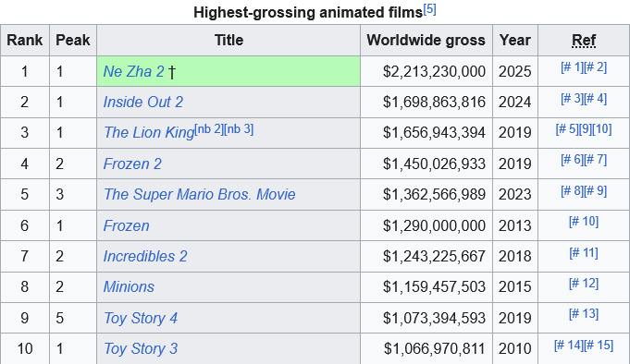This screenshot has height=364, width=630.
Task: Open The Super Mario Bros. Movie link
Action: [199, 194]
